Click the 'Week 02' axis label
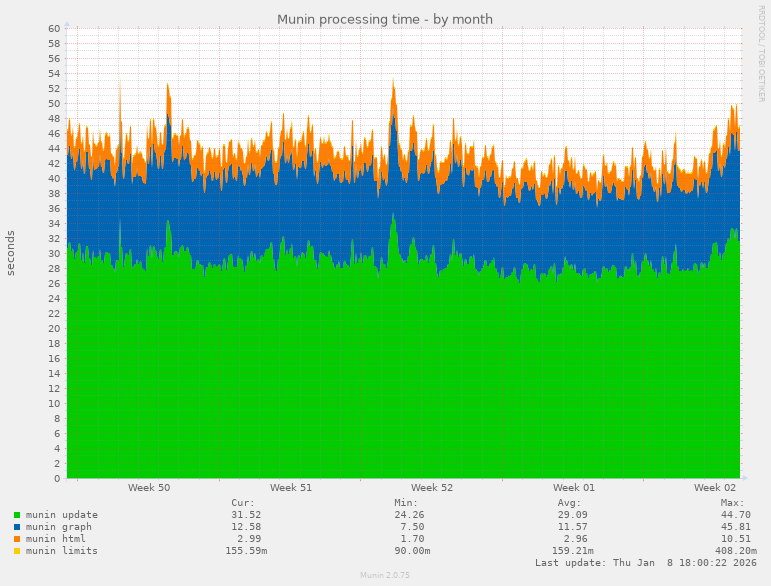 pyautogui.click(x=715, y=488)
